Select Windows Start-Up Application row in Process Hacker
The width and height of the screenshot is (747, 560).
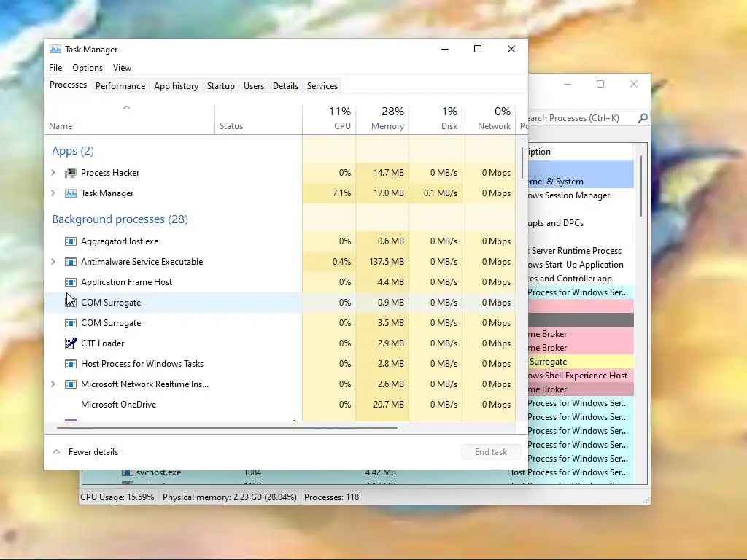coord(581,264)
